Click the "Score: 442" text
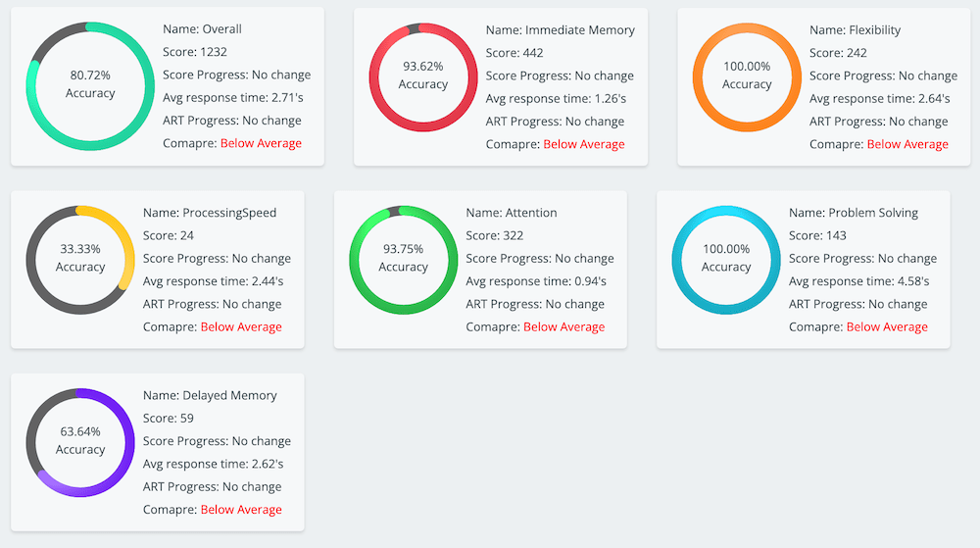980x548 pixels. [x=514, y=53]
